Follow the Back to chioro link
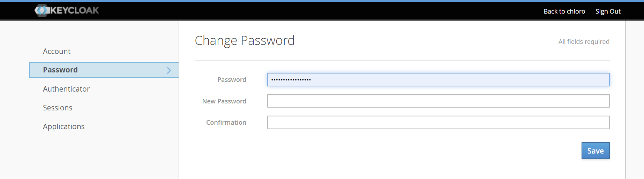This screenshot has width=644, height=179. click(564, 11)
